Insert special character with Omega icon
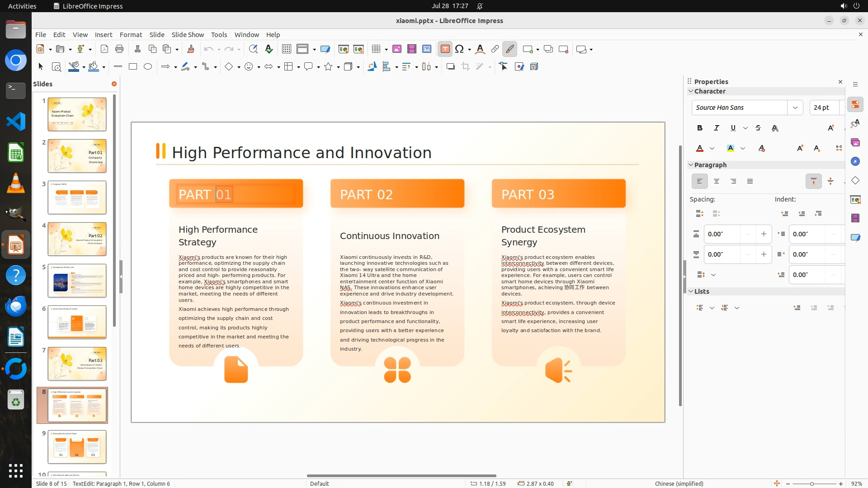The height and width of the screenshot is (488, 868). coord(459,49)
